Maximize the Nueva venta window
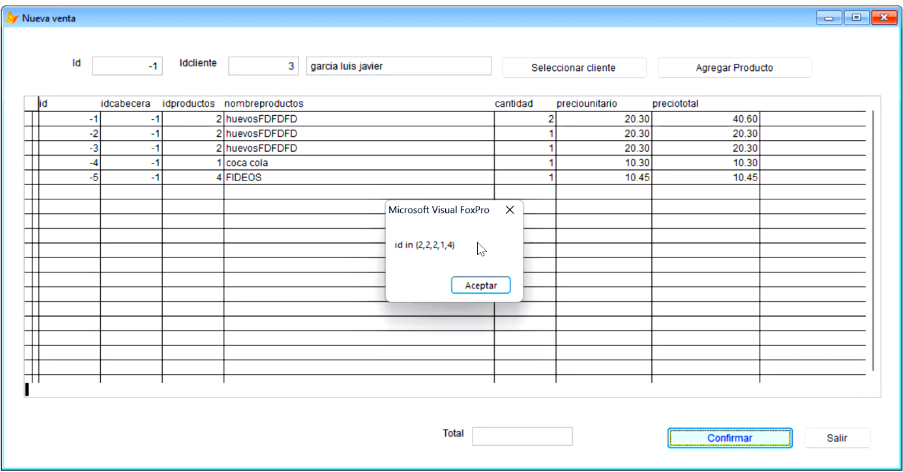Viewport: 903px width, 472px height. pyautogui.click(x=857, y=17)
